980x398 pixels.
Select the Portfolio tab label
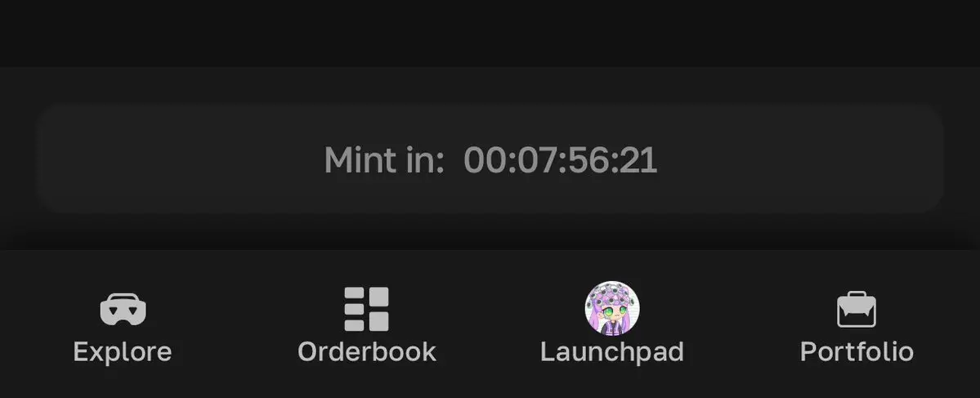pos(857,351)
